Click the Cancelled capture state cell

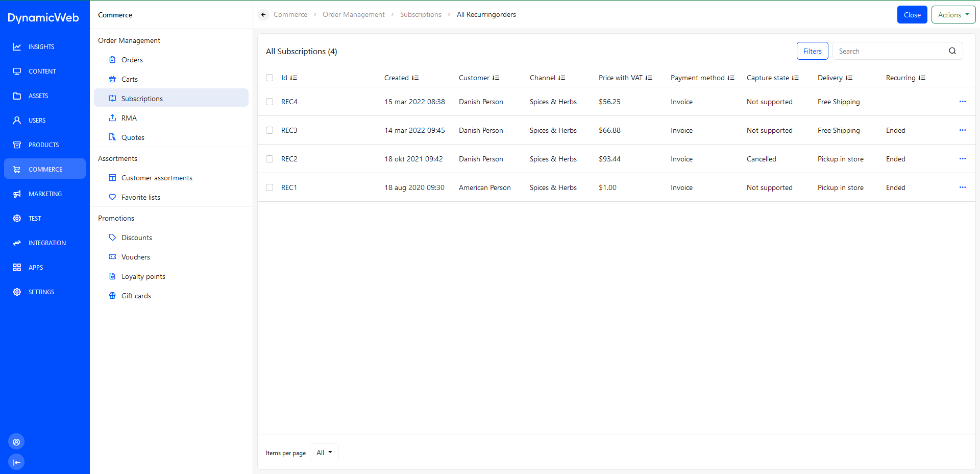[x=762, y=159]
